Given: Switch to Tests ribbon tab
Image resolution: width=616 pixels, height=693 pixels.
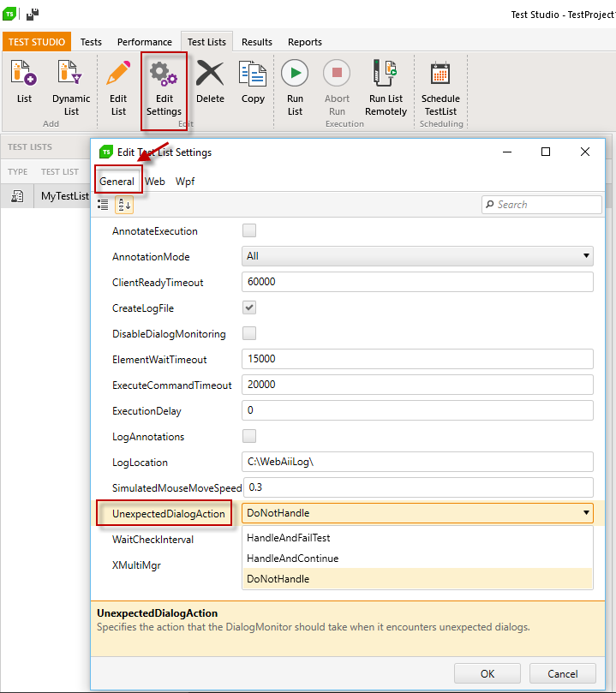Looking at the screenshot, I should (91, 42).
